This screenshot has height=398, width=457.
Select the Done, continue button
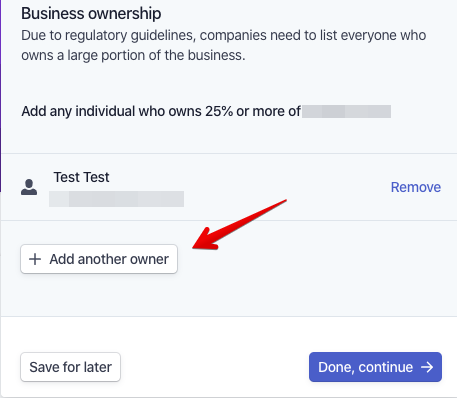pyautogui.click(x=375, y=367)
